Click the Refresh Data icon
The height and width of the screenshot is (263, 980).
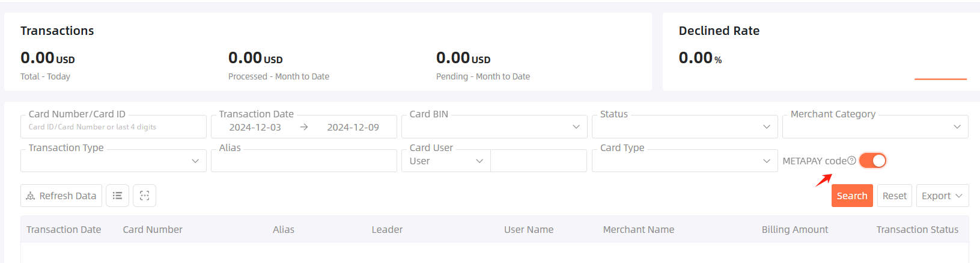[31, 196]
